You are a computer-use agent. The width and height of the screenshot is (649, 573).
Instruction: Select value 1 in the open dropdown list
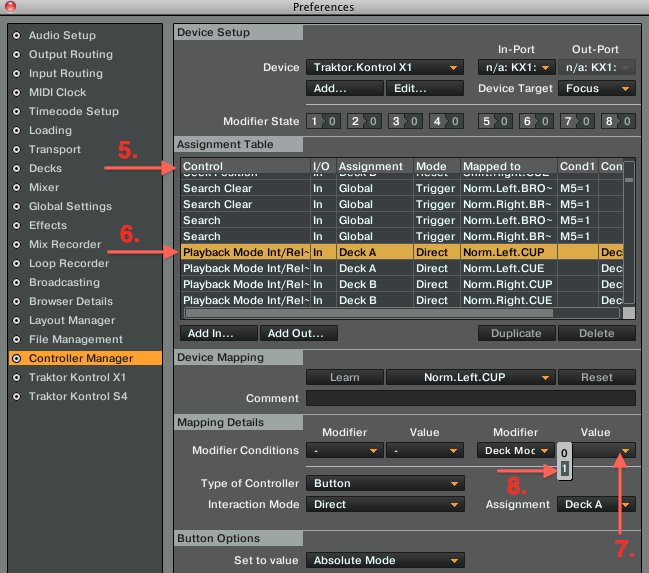pos(565,468)
